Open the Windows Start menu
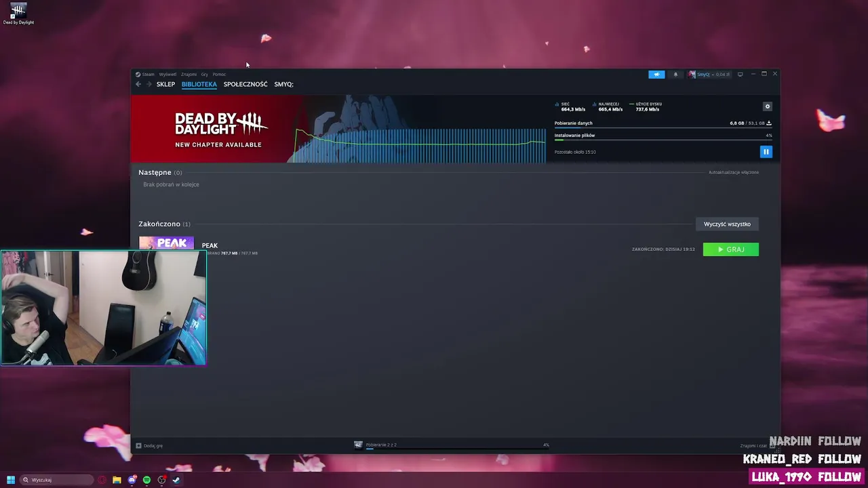 coord(11,480)
